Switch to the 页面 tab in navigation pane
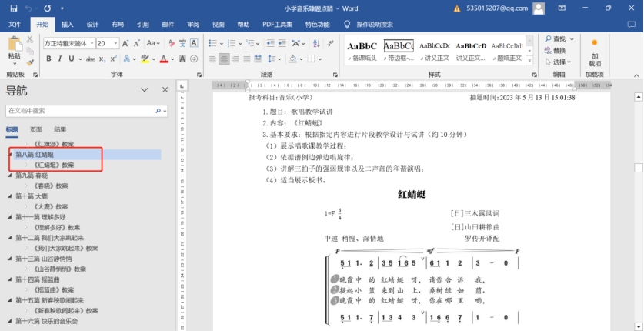The width and height of the screenshot is (644, 331). click(36, 129)
